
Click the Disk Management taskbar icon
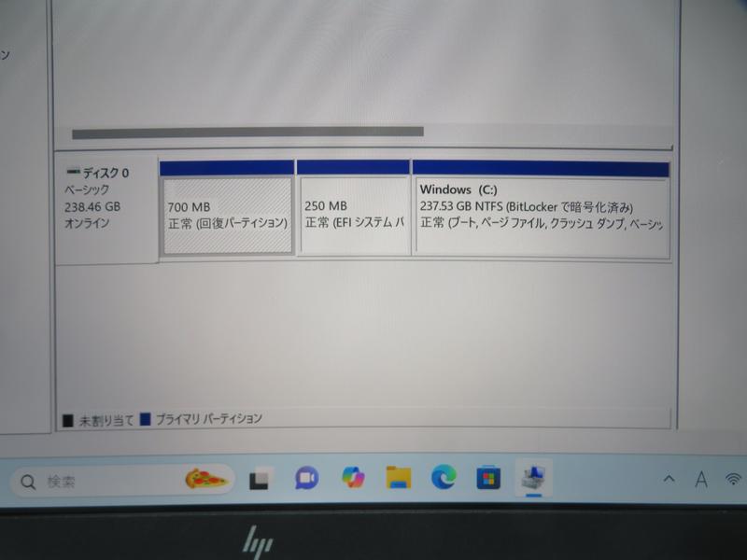coord(533,478)
